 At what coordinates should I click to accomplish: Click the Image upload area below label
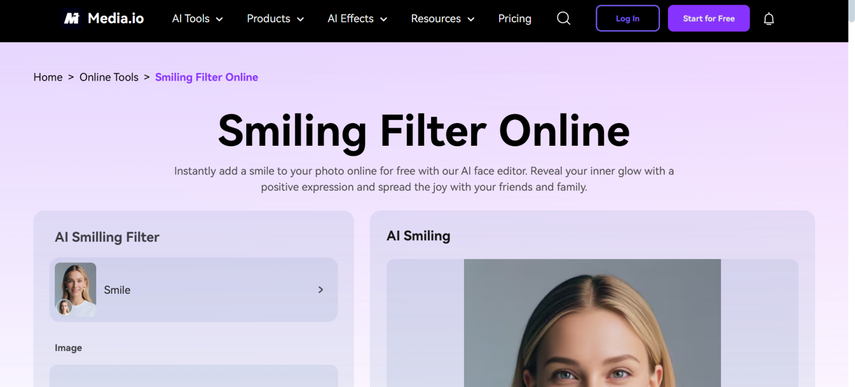(194, 376)
